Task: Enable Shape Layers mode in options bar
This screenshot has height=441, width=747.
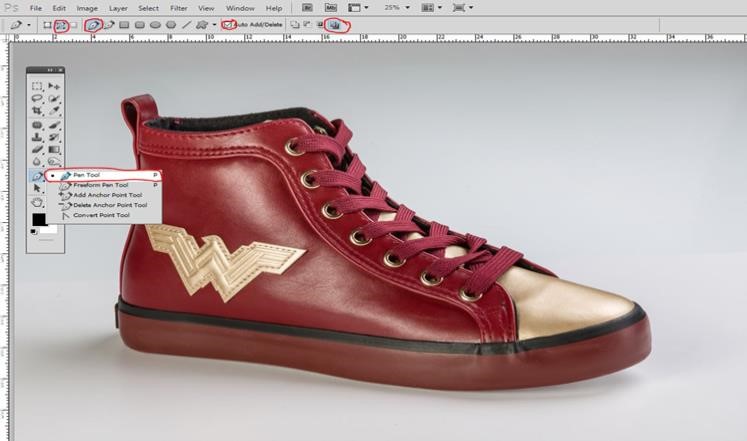Action: pyautogui.click(x=47, y=25)
